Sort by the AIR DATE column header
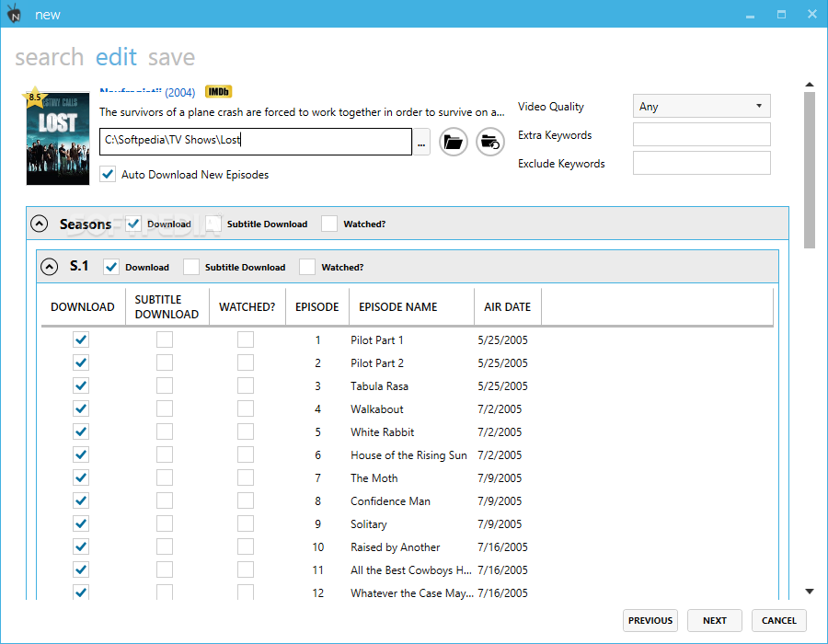Image resolution: width=828 pixels, height=644 pixels. [x=508, y=306]
